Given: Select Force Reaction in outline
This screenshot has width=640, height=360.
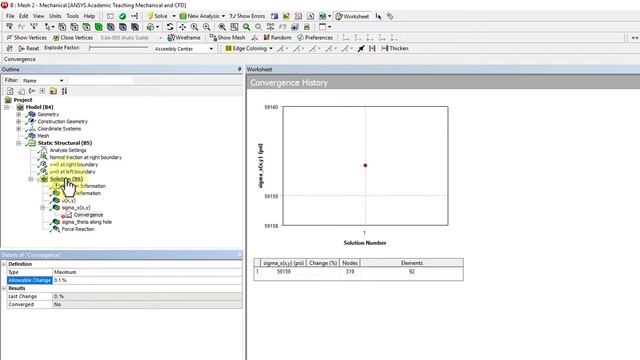Looking at the screenshot, I should [x=78, y=229].
